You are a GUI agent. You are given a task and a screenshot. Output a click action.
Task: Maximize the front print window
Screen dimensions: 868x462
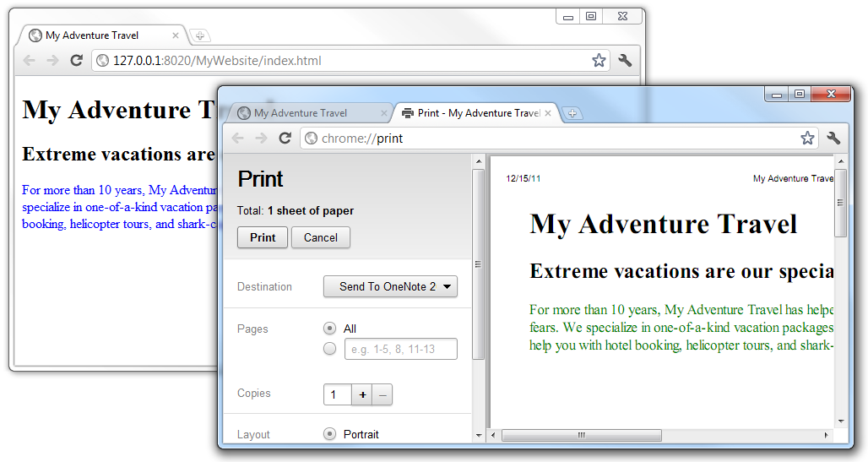coord(800,95)
